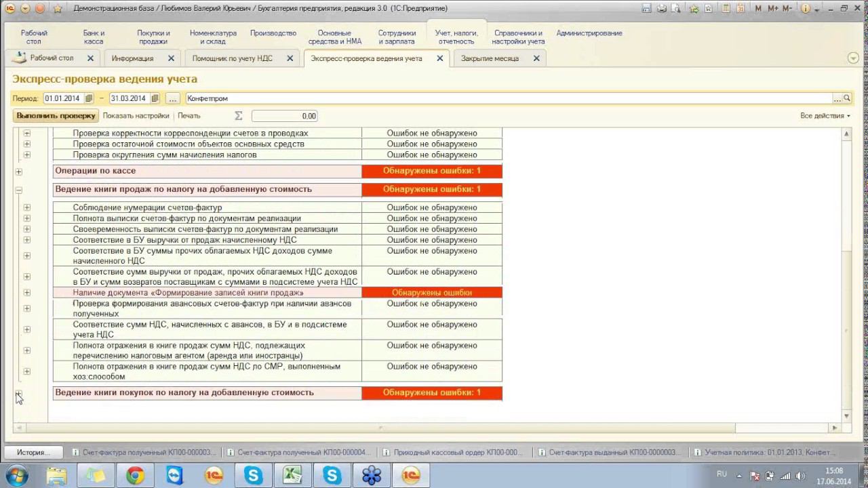This screenshot has height=488, width=868.
Task: Close the Закрытие месяца tab
Action: pos(536,58)
